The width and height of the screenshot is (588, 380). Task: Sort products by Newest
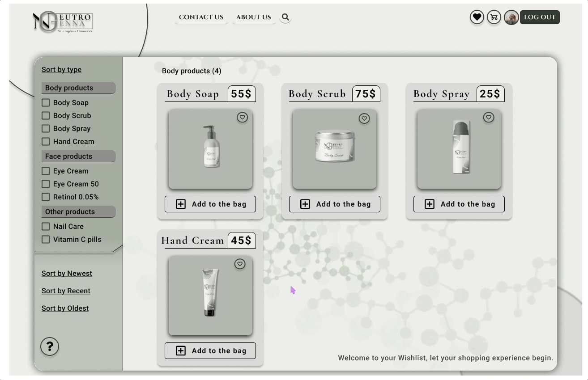pyautogui.click(x=67, y=274)
